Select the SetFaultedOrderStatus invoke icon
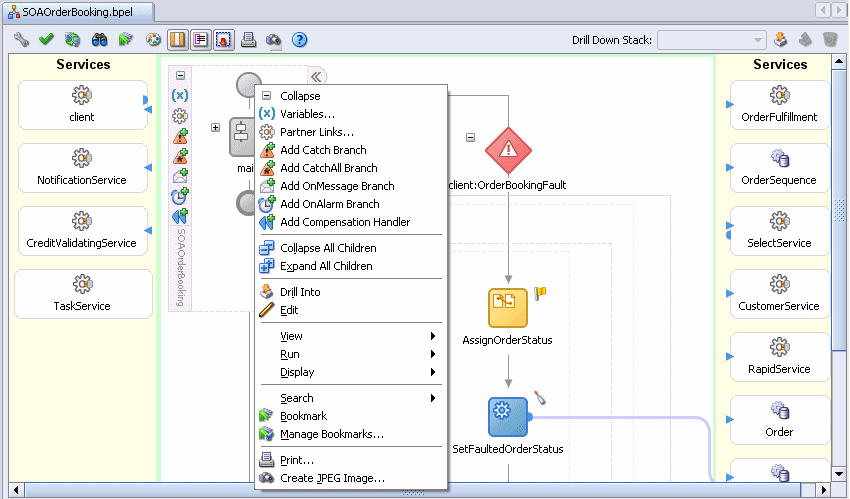Viewport: 850px width, 499px height. click(508, 417)
